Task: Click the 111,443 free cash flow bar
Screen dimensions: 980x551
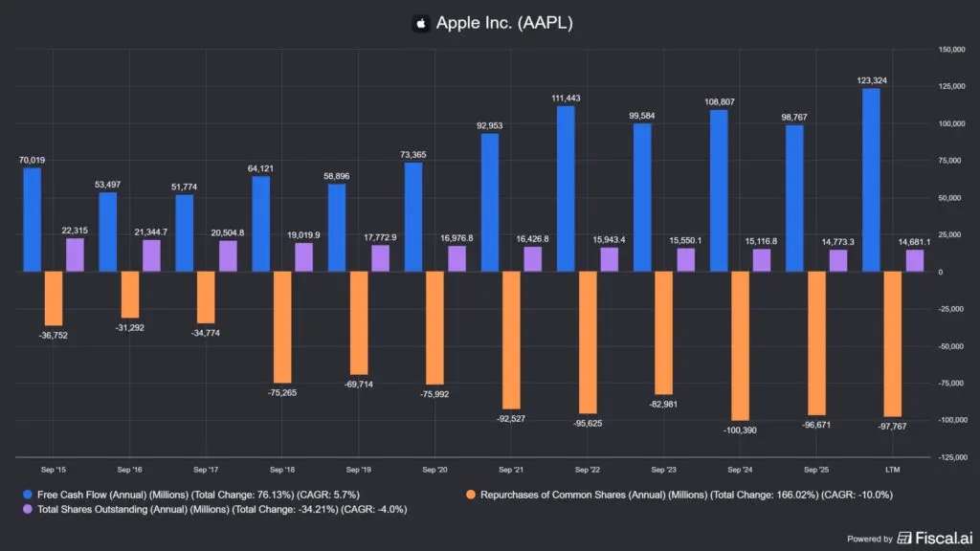Action: tap(566, 188)
